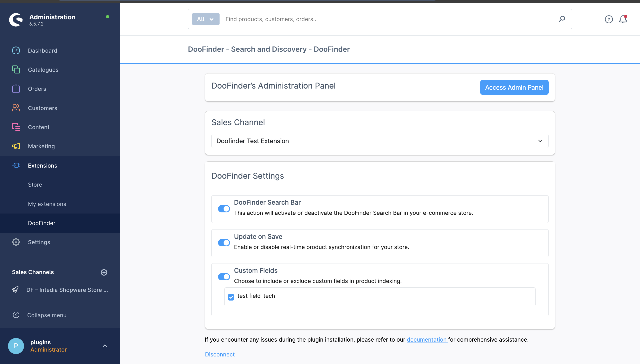
Task: Open the Doofinder Test Extension sales channel dropdown
Action: coord(380,141)
